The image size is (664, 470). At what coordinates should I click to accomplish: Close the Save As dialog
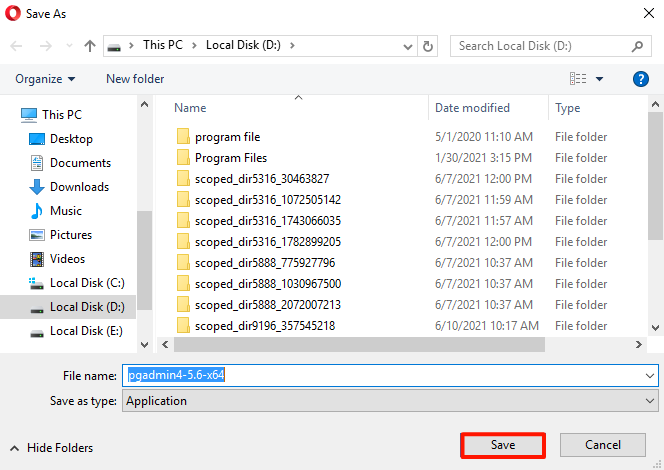point(649,13)
